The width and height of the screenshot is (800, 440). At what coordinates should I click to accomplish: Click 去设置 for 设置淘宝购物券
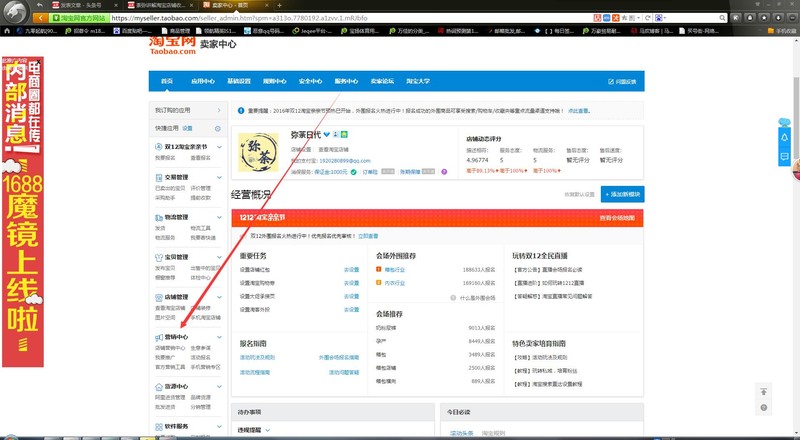352,283
